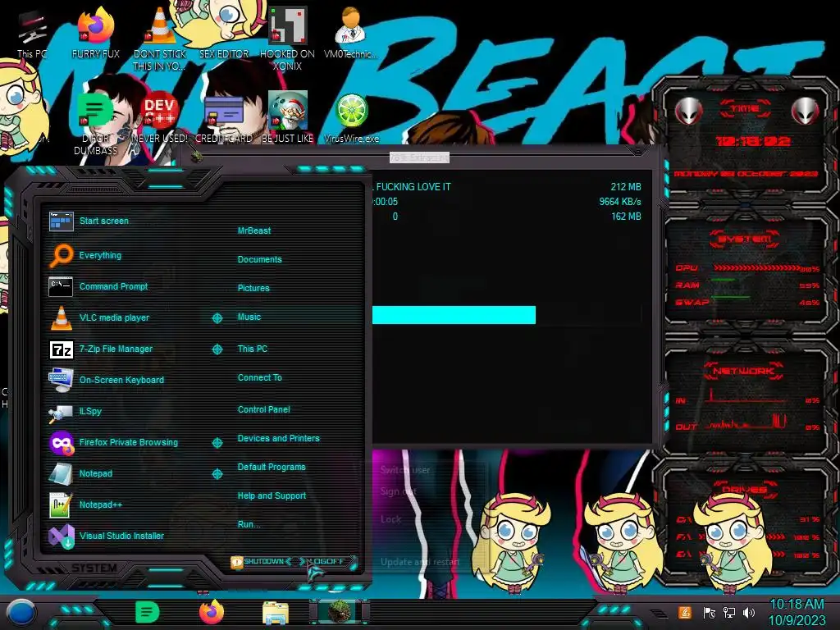Viewport: 840px width, 630px height.
Task: Open the CREDIT CARD desktop icon
Action: (224, 119)
